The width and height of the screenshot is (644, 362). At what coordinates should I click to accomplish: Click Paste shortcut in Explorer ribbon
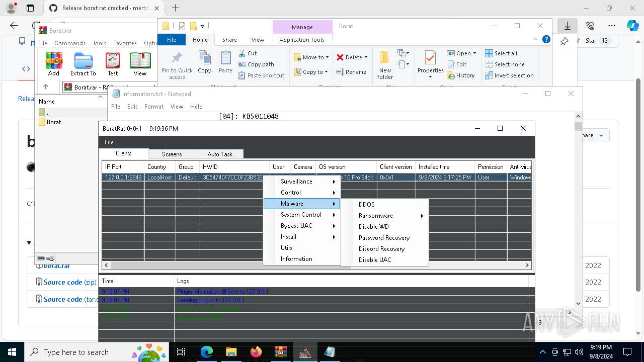261,75
